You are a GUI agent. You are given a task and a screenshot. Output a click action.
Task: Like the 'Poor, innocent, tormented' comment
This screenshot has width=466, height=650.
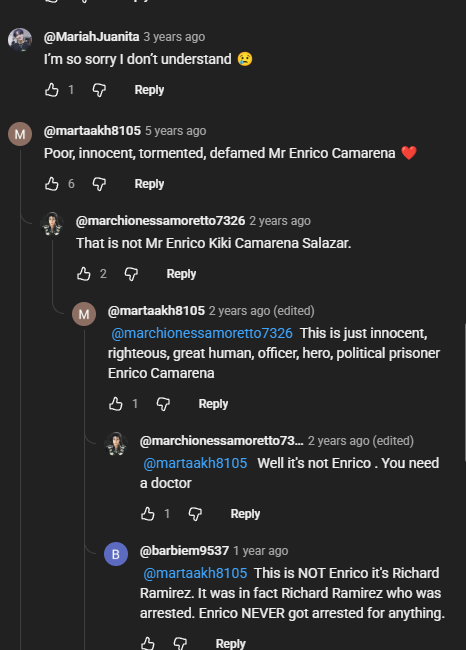[52, 184]
